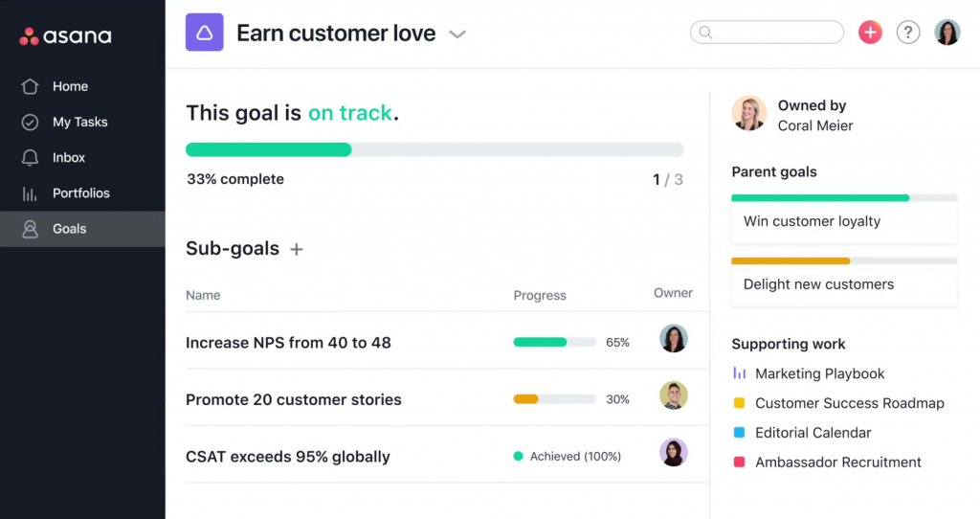Viewport: 980px width, 519px height.
Task: Open Win customer loyalty parent goal
Action: click(x=812, y=221)
